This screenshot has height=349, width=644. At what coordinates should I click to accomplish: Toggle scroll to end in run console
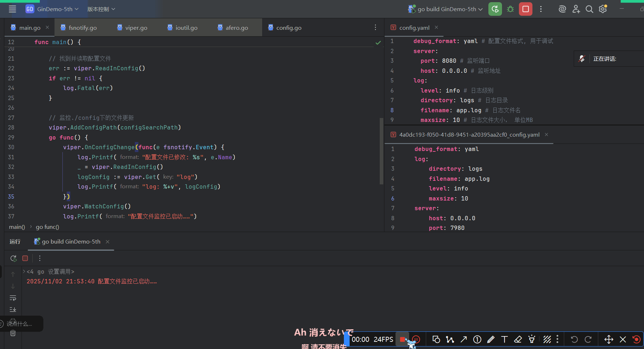(13, 310)
